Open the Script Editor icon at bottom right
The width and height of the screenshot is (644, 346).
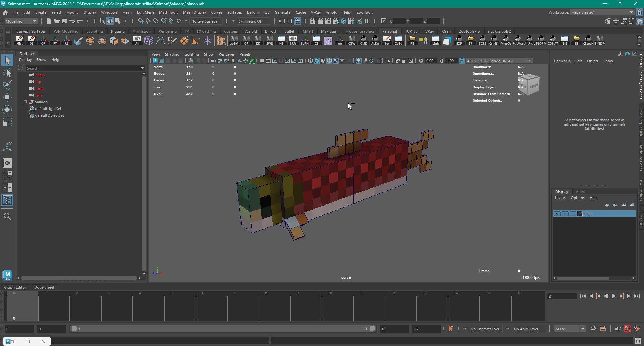[638, 341]
